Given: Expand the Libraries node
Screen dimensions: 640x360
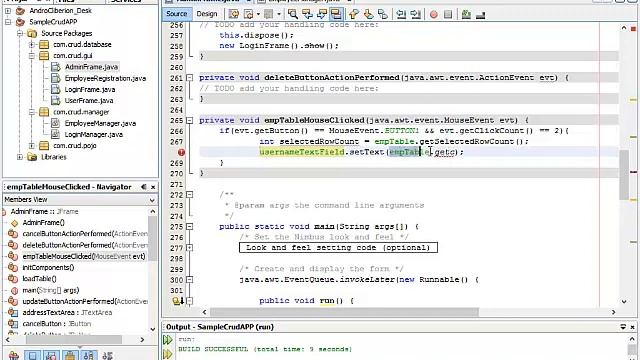Looking at the screenshot, I should [x=20, y=157].
